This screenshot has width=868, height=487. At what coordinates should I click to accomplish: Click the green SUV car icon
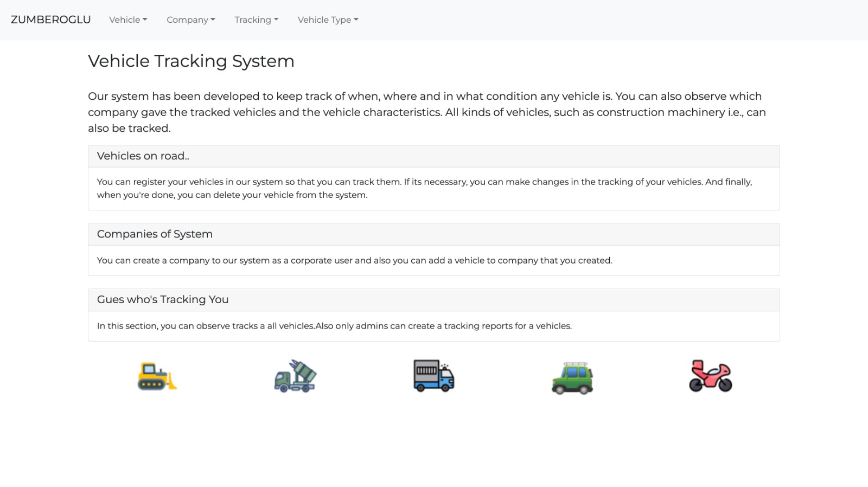(572, 378)
